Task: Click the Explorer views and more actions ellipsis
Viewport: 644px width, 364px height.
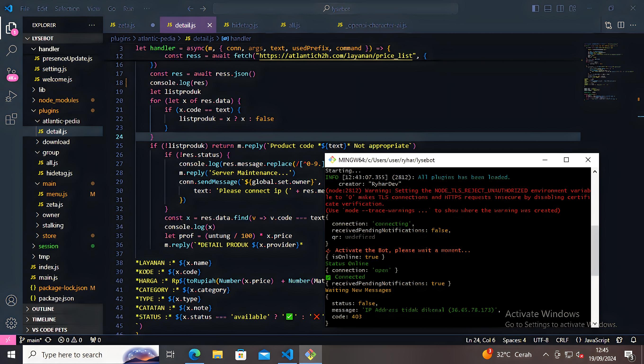Action: coord(92,25)
